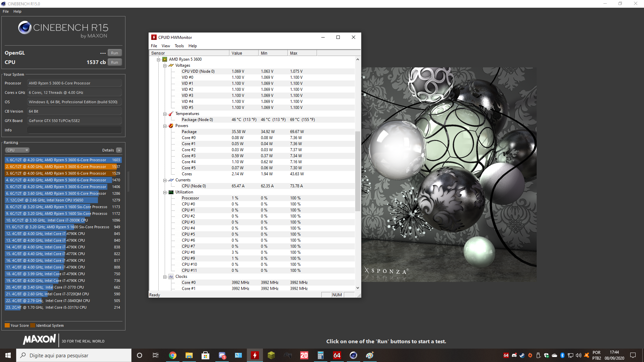
Task: Run the OpenGL benchmark test
Action: (x=115, y=53)
